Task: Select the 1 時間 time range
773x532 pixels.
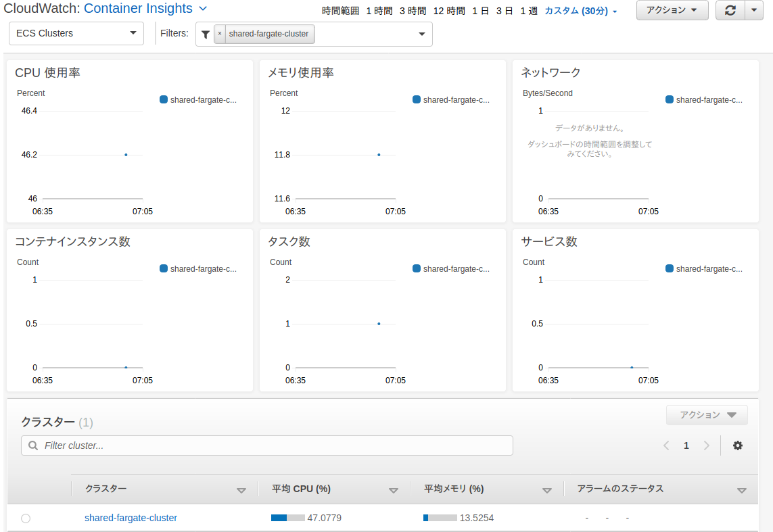Action: [x=379, y=11]
